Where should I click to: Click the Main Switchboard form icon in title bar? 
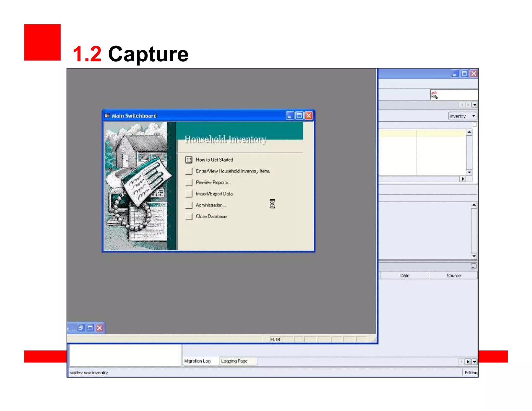107,116
